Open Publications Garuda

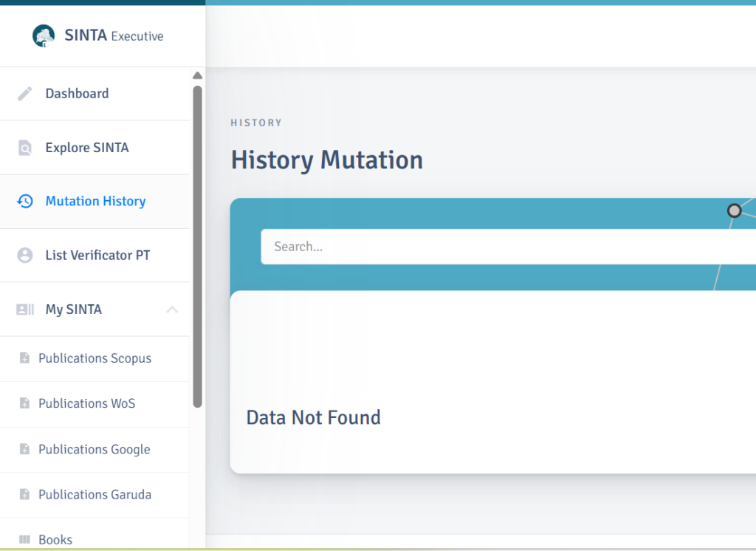click(x=94, y=495)
